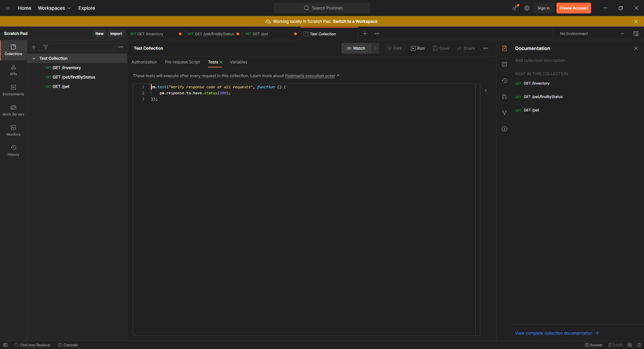
Task: Switch to the Pre-request Script tab
Action: pyautogui.click(x=182, y=62)
